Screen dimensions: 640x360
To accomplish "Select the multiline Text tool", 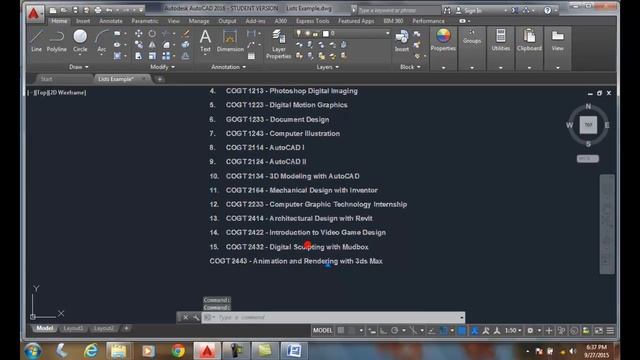I will click(x=205, y=40).
